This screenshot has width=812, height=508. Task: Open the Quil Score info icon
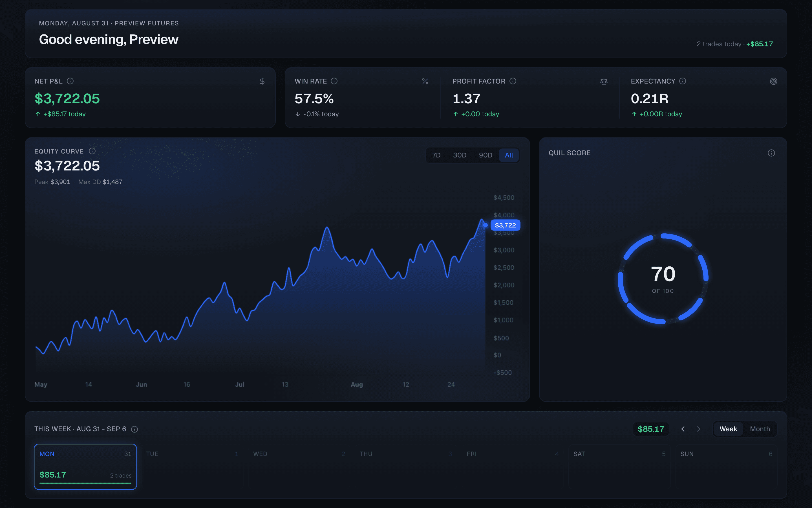point(771,153)
